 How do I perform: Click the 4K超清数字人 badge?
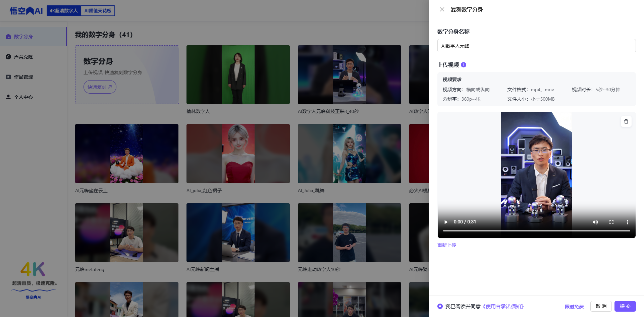point(64,11)
